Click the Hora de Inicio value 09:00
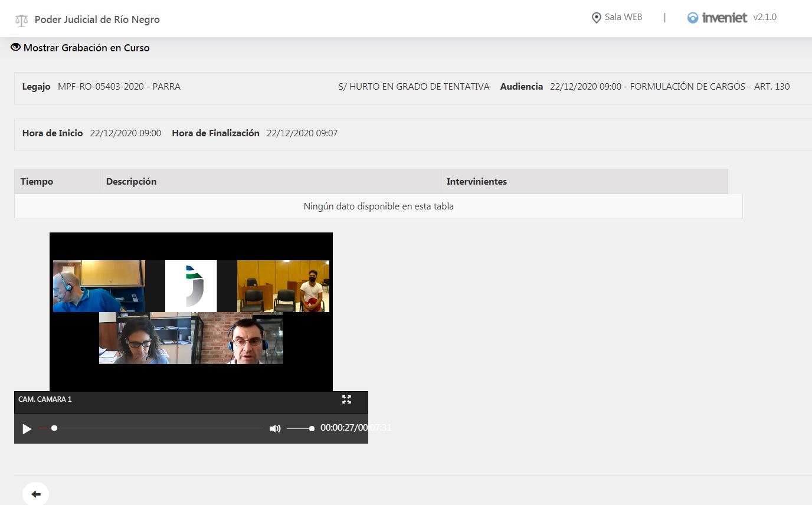Screen dimensions: 812x505 (125, 133)
